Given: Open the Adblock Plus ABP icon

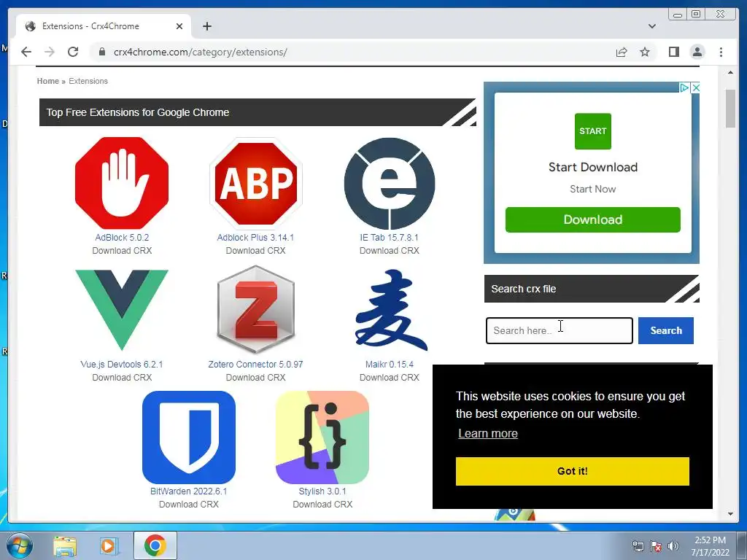Looking at the screenshot, I should [x=256, y=183].
